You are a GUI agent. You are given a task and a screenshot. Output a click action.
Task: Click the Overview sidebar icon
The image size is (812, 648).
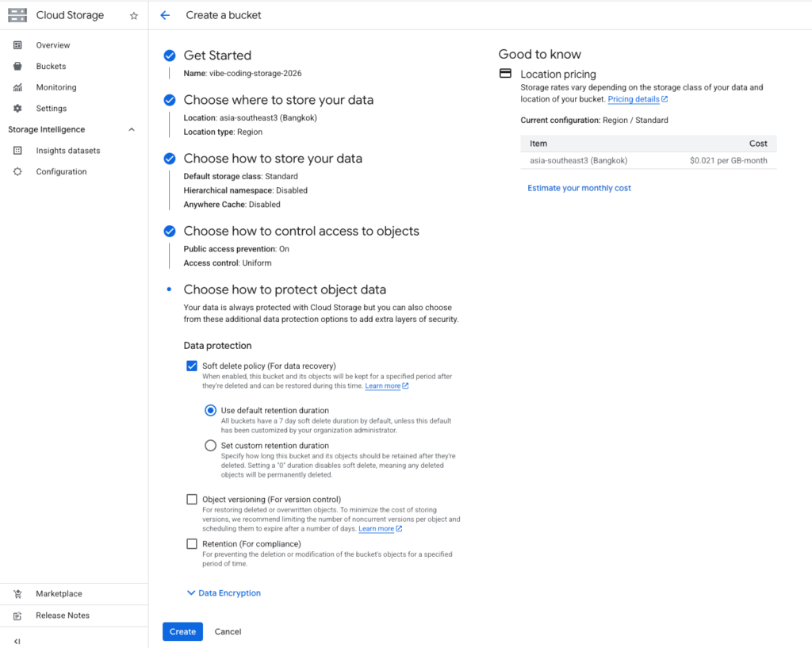(17, 45)
